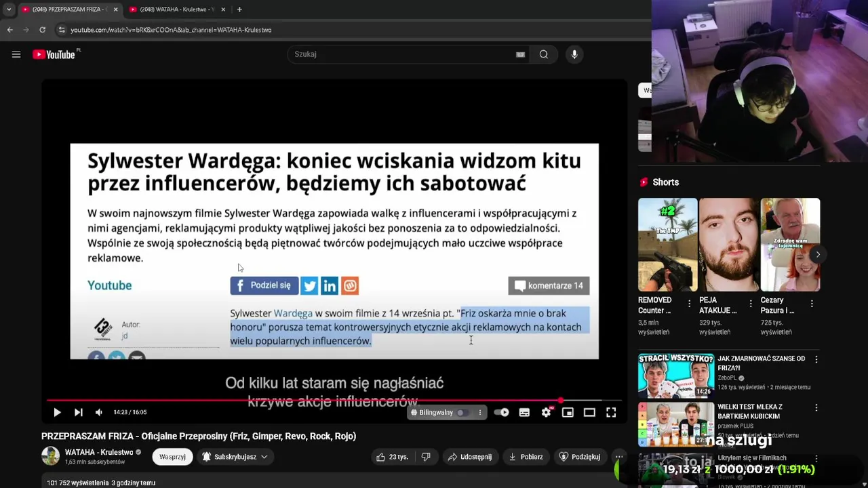The image size is (868, 488).
Task: Click the video title PRZEPRASZAM FRIZA
Action: 199,436
